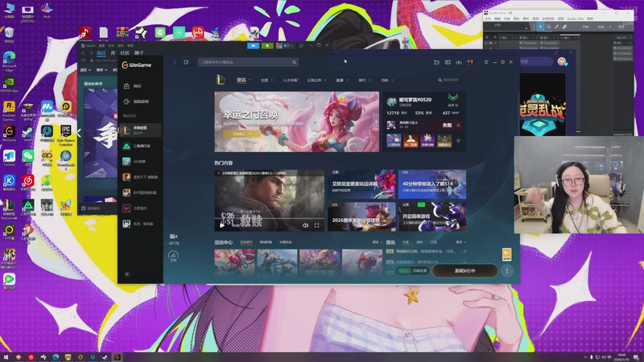This screenshot has height=362, width=644.
Task: Open the 人才市场 navigation tab
Action: (290, 80)
